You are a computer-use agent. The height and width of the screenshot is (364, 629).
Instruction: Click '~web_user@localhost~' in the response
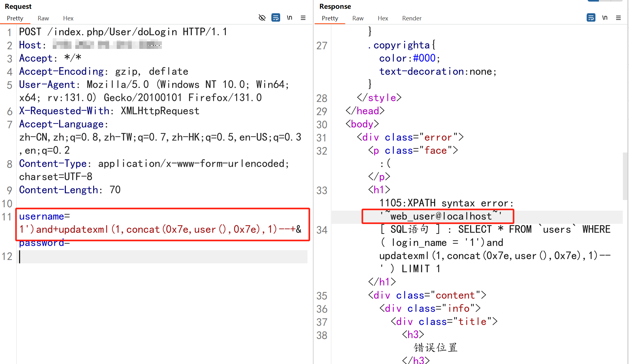[x=441, y=216]
